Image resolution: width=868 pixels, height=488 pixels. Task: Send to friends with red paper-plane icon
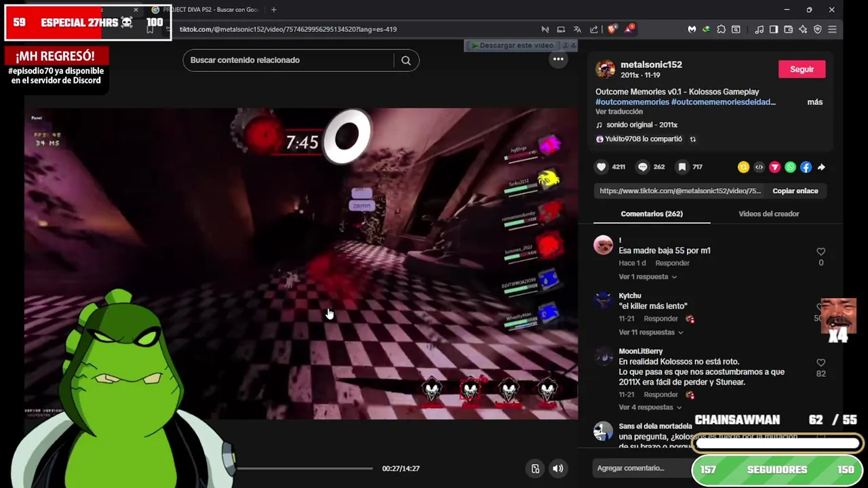[774, 167]
